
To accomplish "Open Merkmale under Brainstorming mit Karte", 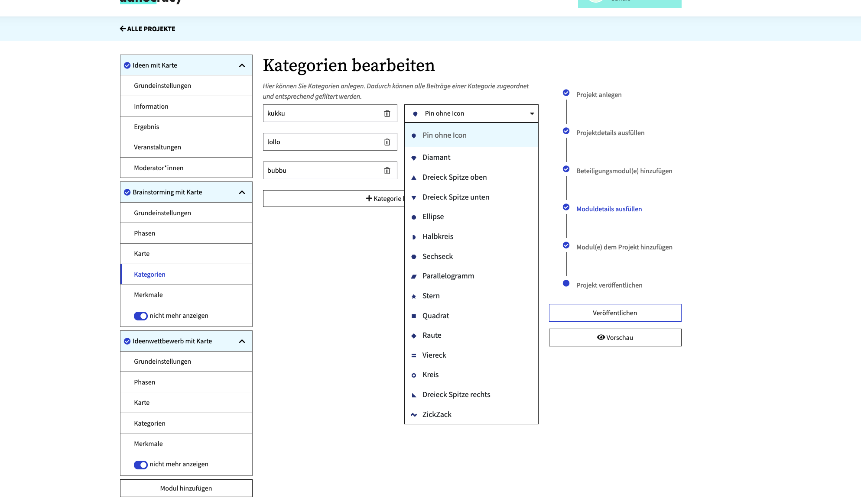I will click(148, 294).
